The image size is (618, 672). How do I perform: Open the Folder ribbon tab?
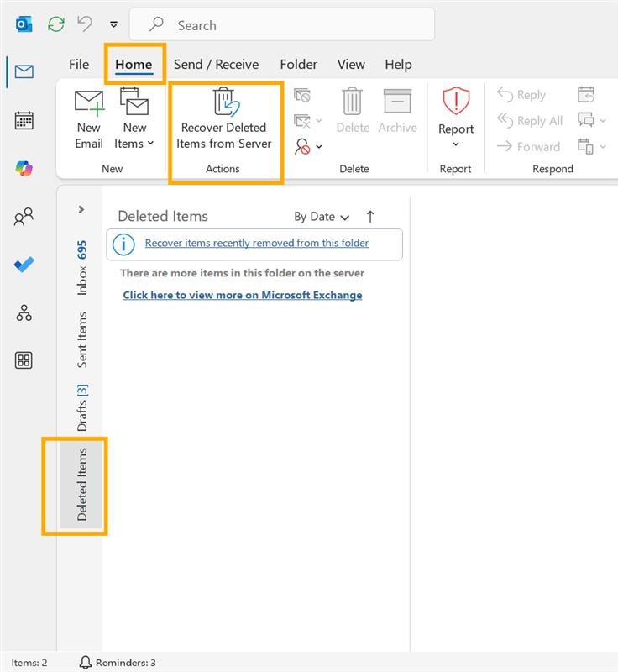point(299,65)
